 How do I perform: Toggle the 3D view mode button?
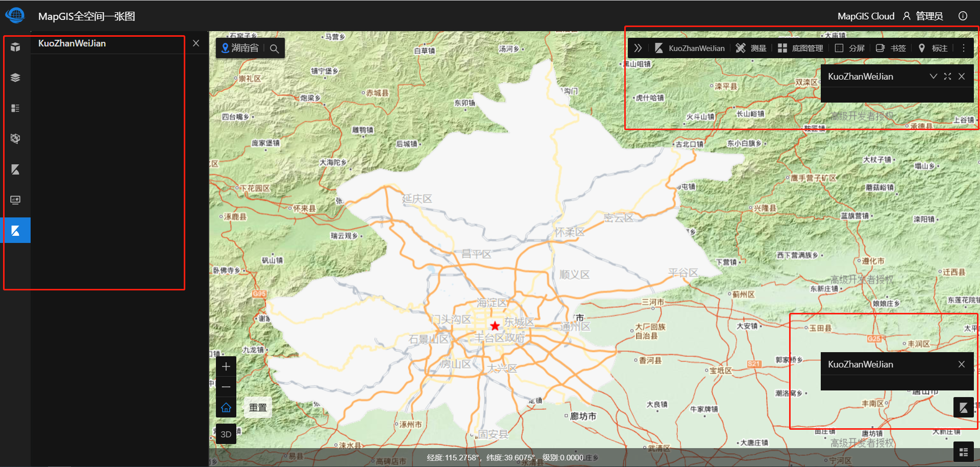[x=226, y=434]
